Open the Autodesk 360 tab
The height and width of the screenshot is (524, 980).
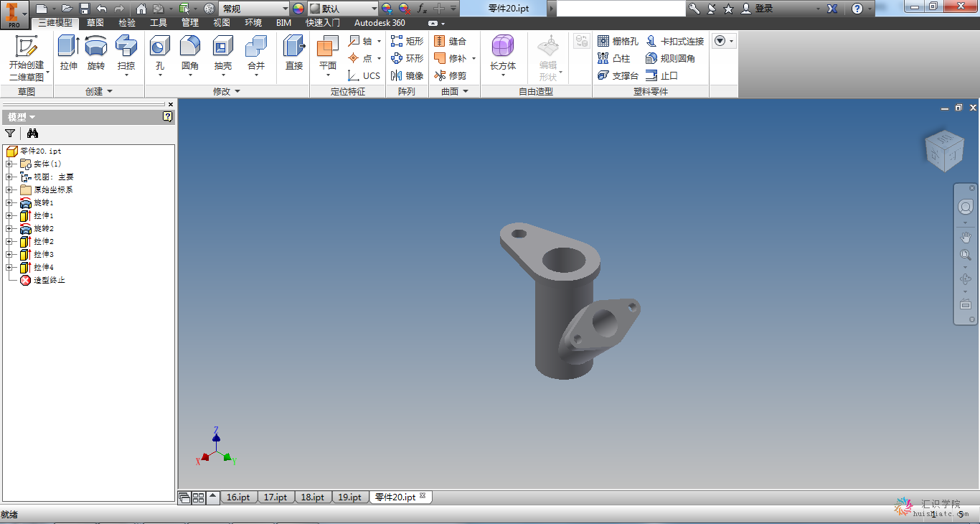380,22
